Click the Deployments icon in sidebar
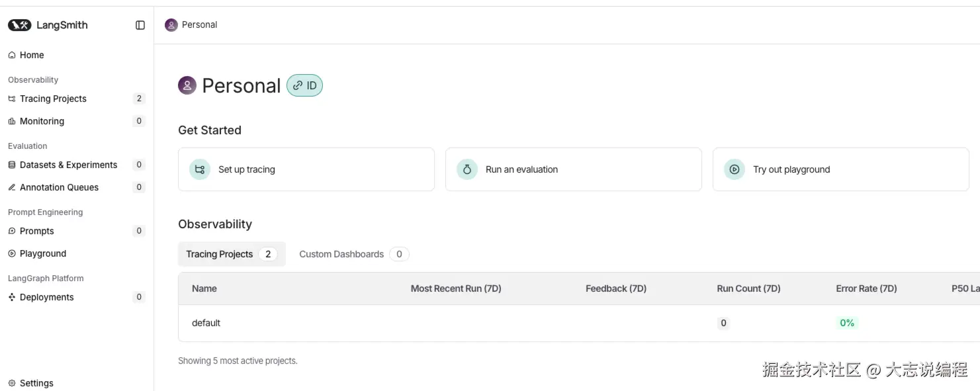The image size is (980, 391). [11, 297]
